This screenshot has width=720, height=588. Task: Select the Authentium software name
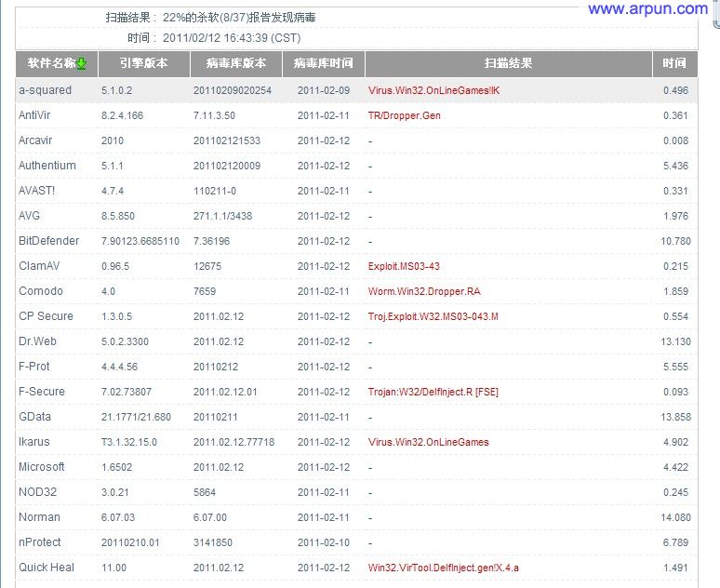coord(47,166)
